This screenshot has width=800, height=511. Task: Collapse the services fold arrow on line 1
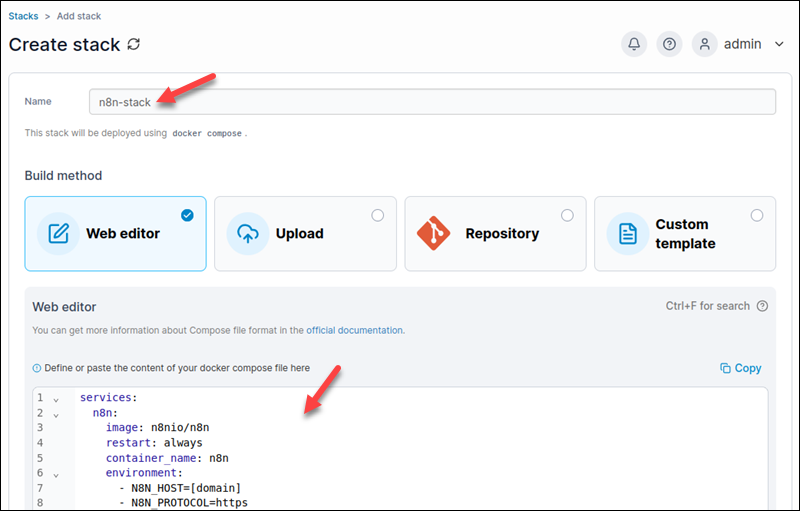(56, 400)
